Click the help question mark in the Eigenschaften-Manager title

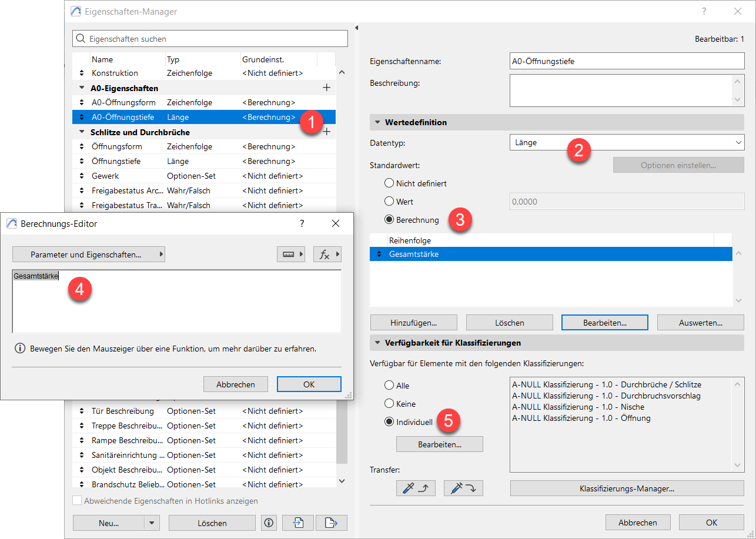pyautogui.click(x=704, y=11)
